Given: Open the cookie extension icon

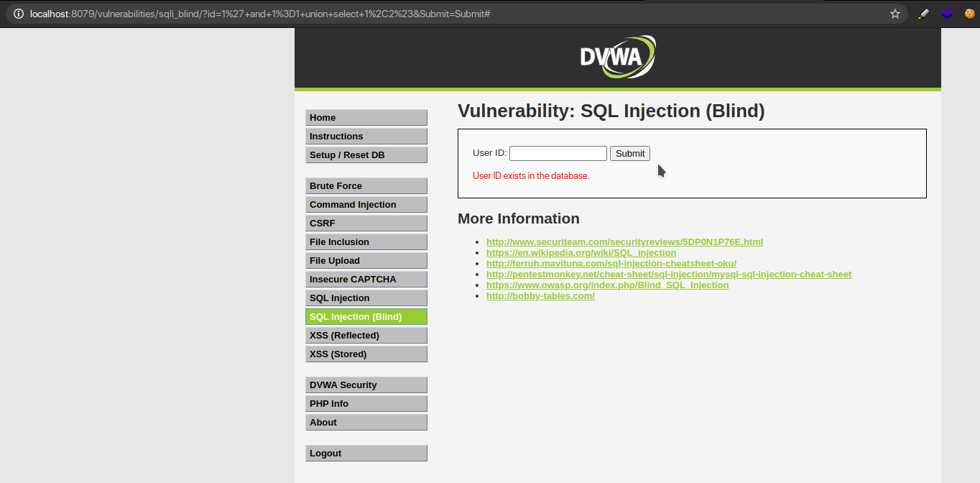Looking at the screenshot, I should (x=969, y=14).
